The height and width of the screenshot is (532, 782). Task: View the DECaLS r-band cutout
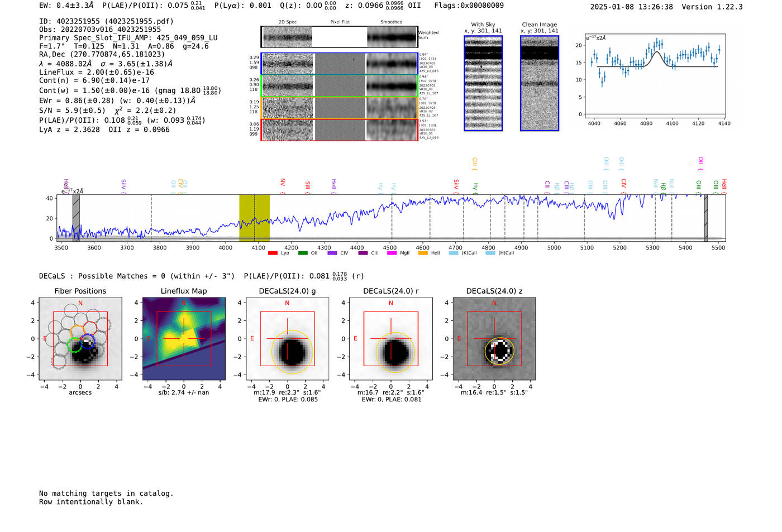(x=391, y=338)
